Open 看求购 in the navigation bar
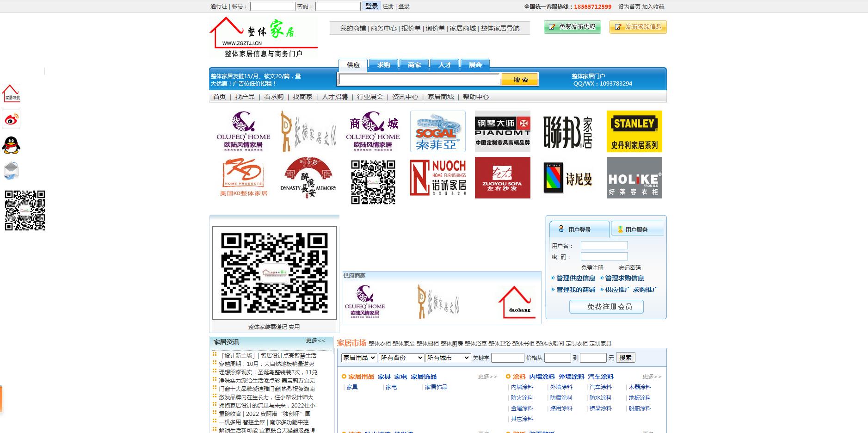Screen dimensions: 868x433 tap(274, 97)
